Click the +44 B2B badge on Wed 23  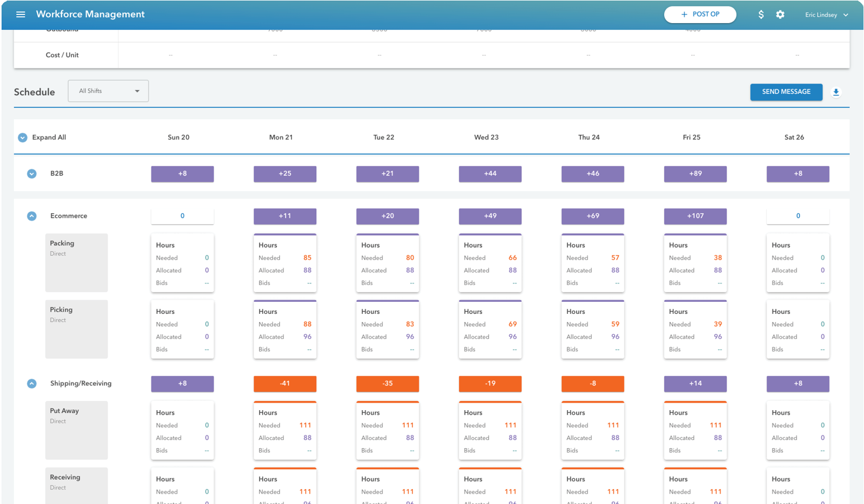click(490, 173)
